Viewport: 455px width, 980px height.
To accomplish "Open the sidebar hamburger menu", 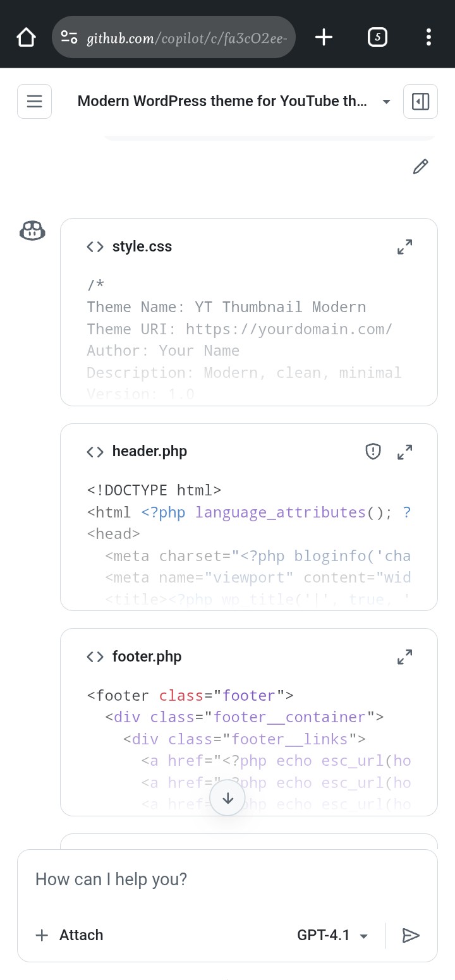I will point(34,101).
